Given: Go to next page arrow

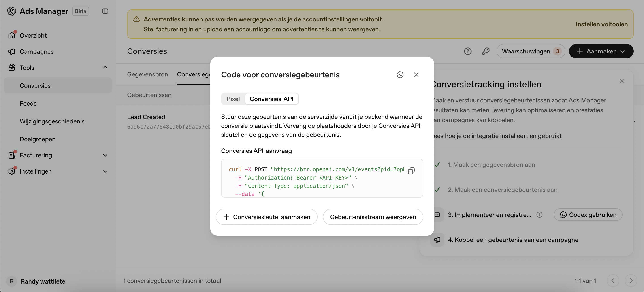Looking at the screenshot, I should click(631, 281).
